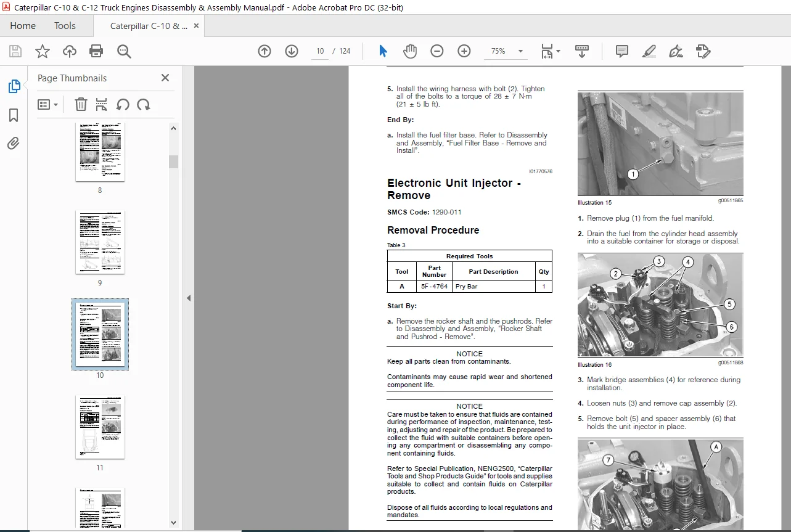Screen dimensions: 791x532
Task: Switch to the Home tab
Action: click(x=23, y=26)
